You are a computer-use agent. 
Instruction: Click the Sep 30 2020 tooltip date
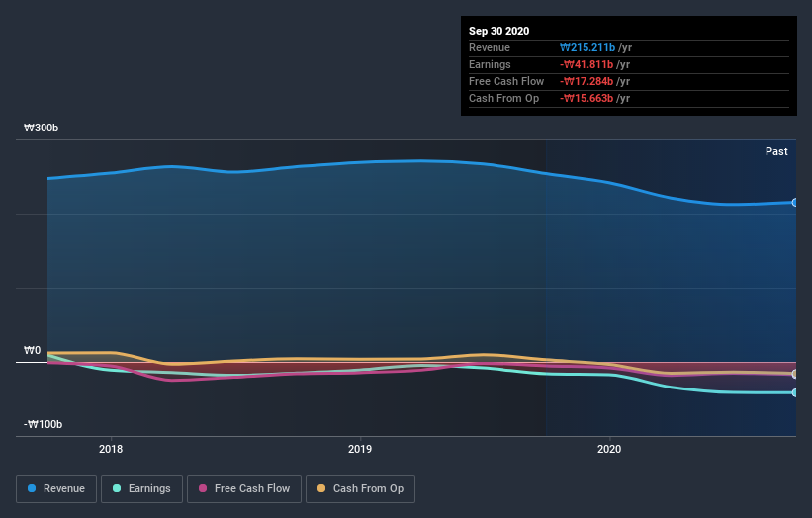[x=499, y=31]
